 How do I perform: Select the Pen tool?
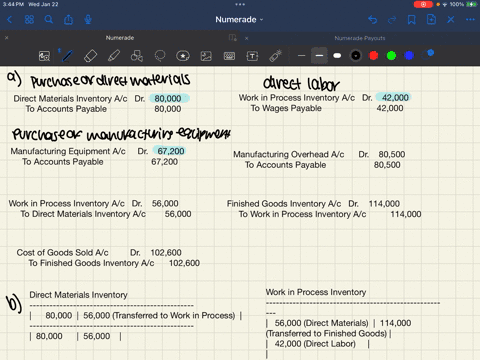coord(67,56)
